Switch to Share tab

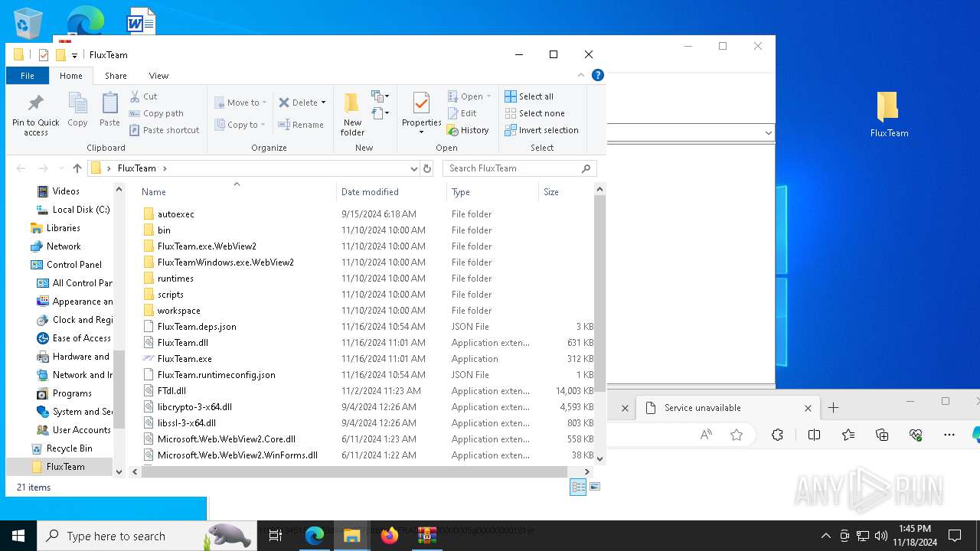116,76
